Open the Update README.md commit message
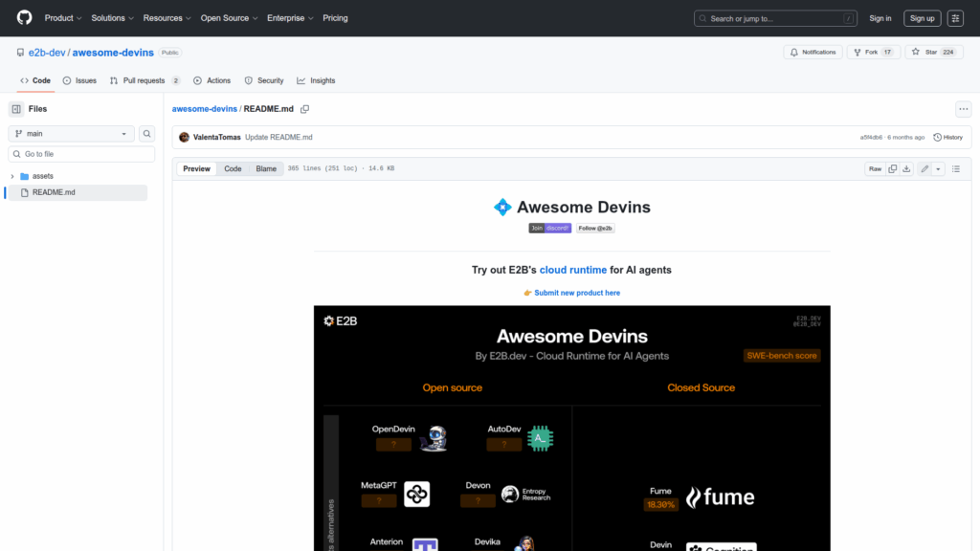 (278, 138)
